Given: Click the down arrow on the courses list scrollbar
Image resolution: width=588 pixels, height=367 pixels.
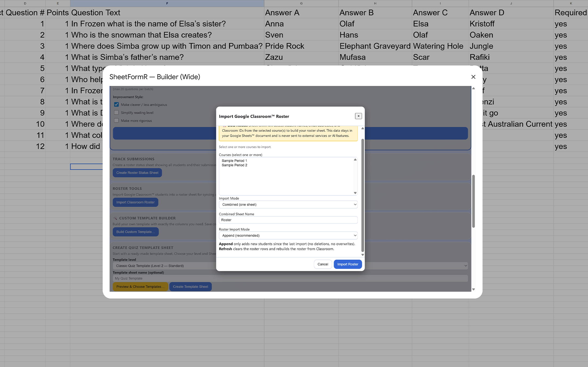Looking at the screenshot, I should click(x=355, y=193).
